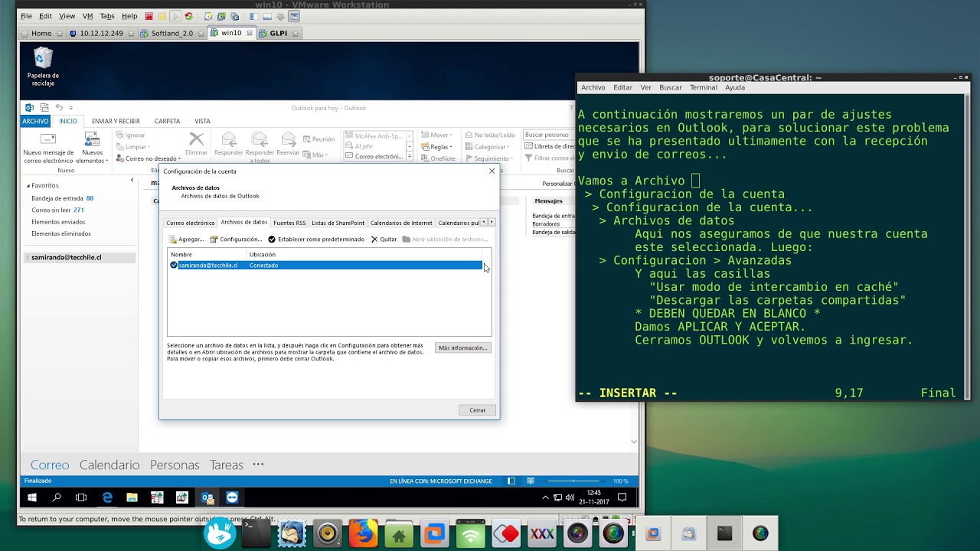The image size is (980, 551).
Task: Open the Fuentes RSS tab
Action: coord(289,223)
